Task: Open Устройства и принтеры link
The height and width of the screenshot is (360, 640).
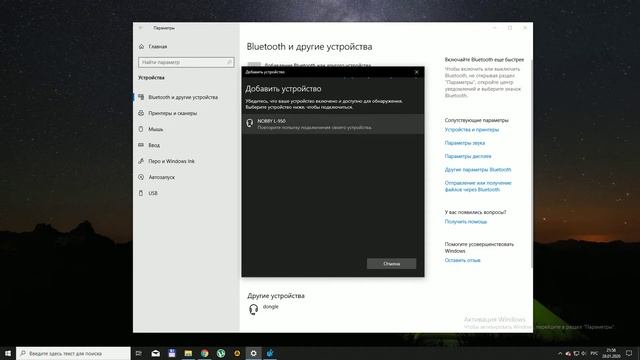Action: 471,129
